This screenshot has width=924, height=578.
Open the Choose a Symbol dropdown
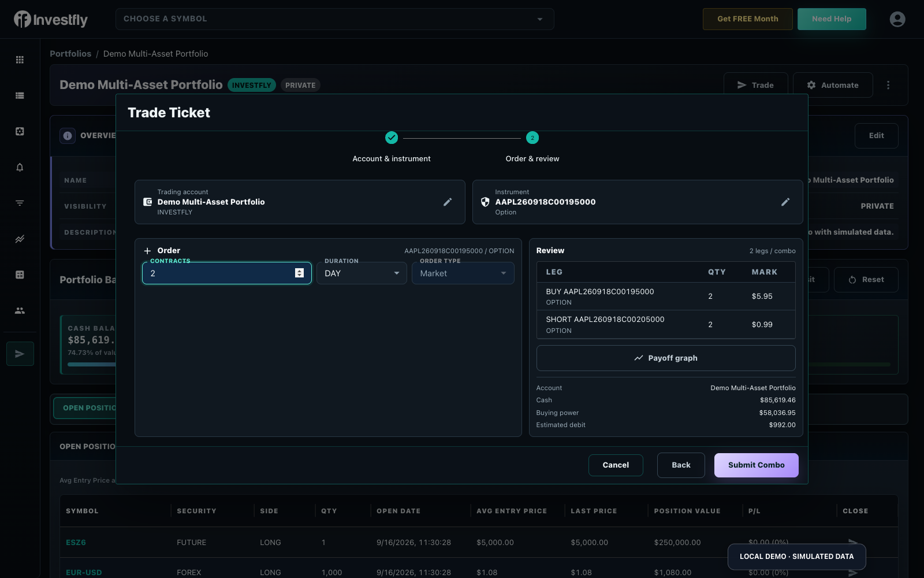335,19
